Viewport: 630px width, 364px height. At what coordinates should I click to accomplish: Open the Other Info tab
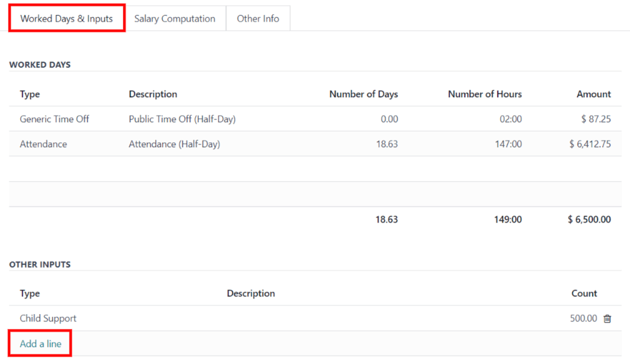click(258, 19)
